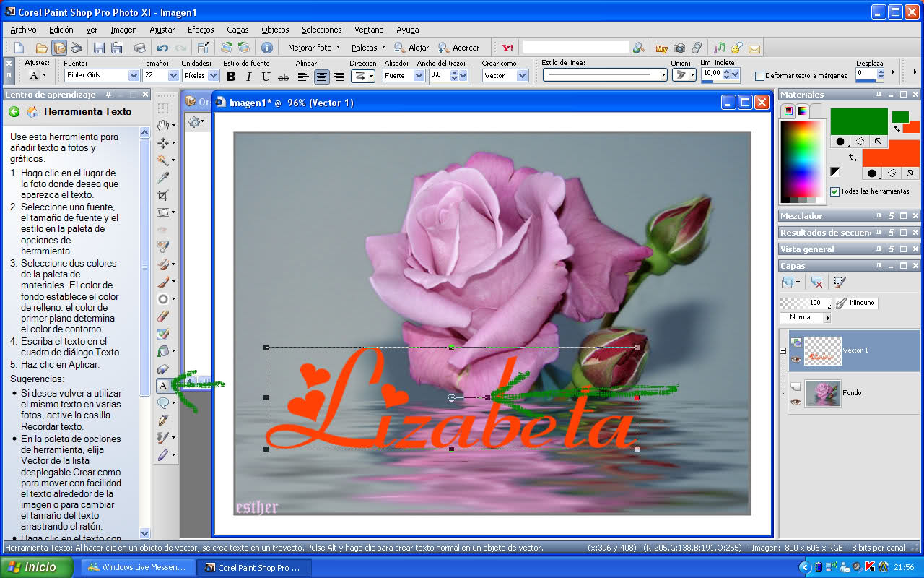The image size is (924, 578).
Task: Open the Selecciones menu
Action: coord(322,30)
